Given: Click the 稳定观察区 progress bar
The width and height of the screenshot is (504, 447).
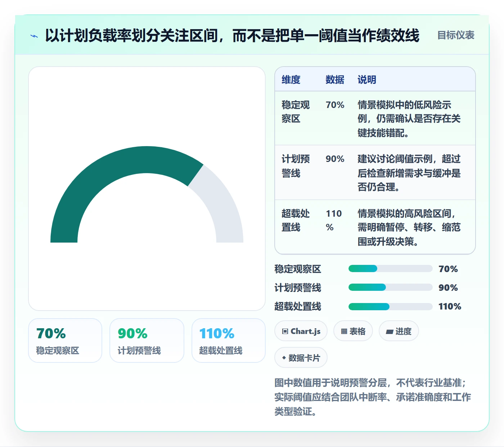Looking at the screenshot, I should click(x=391, y=268).
